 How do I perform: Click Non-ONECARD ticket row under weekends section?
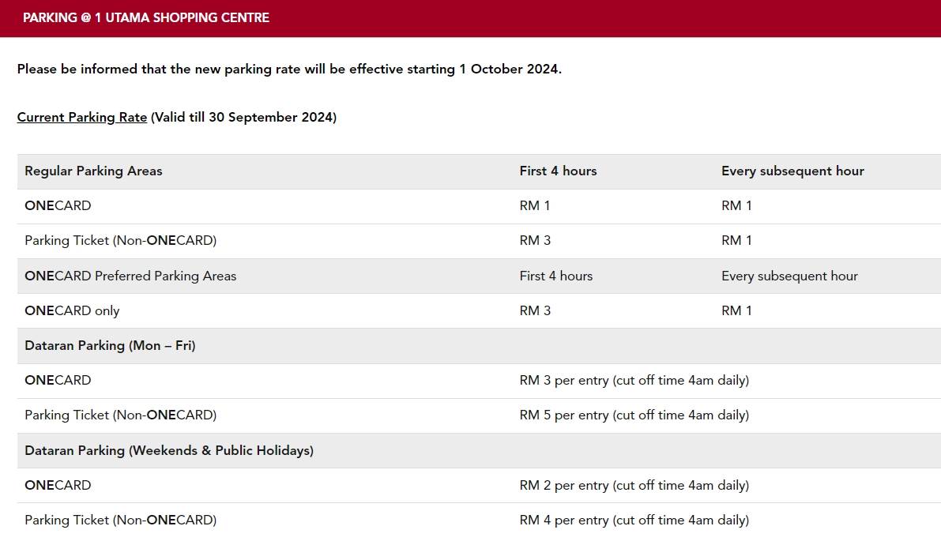click(479, 521)
